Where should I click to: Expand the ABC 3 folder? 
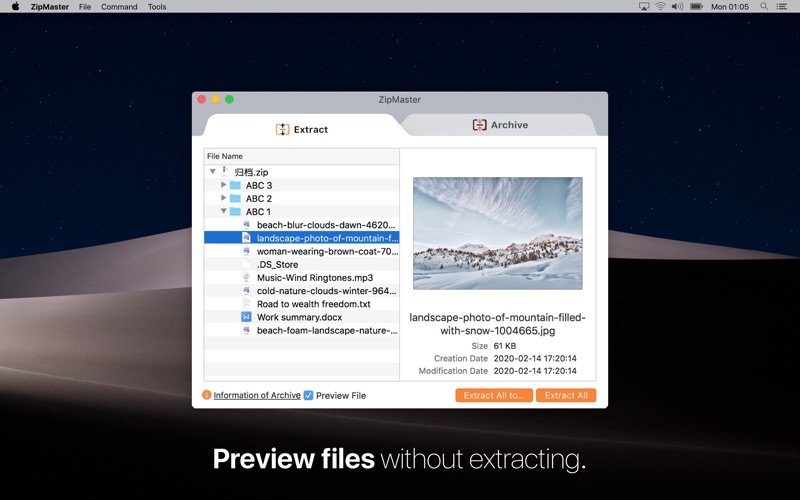223,184
